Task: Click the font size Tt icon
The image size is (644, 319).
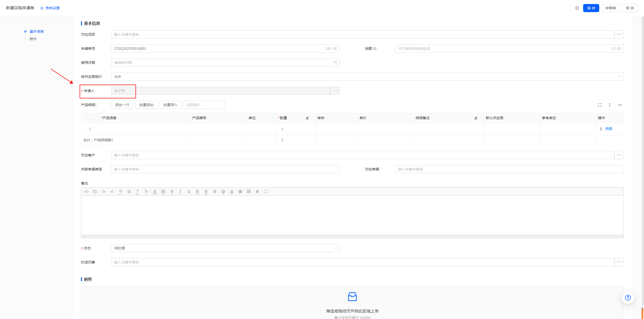Action: [x=146, y=192]
